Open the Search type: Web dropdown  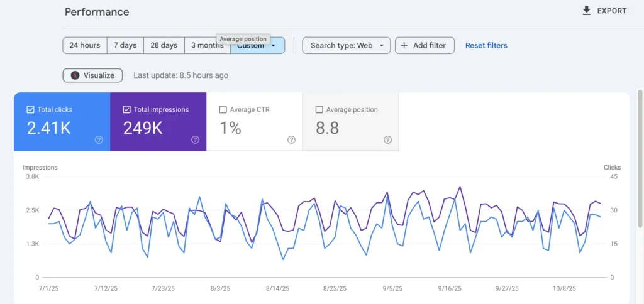[346, 46]
